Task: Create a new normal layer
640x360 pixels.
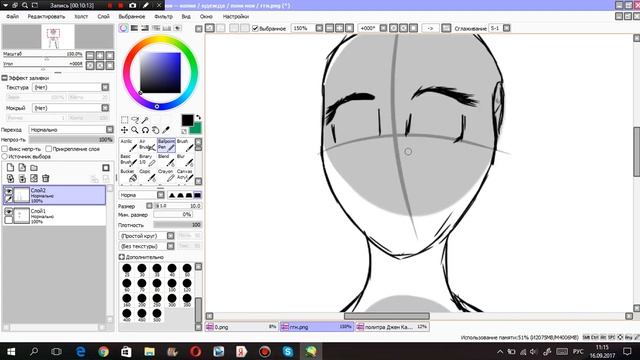Action: point(10,168)
